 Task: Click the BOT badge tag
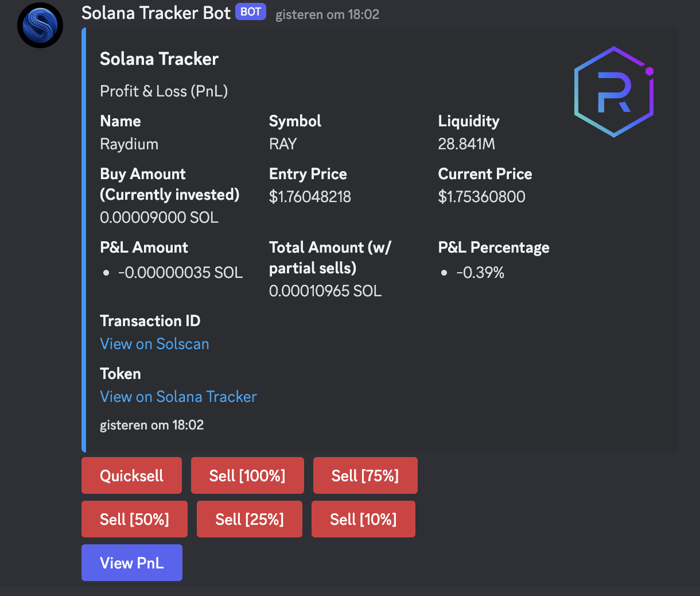[x=251, y=12]
